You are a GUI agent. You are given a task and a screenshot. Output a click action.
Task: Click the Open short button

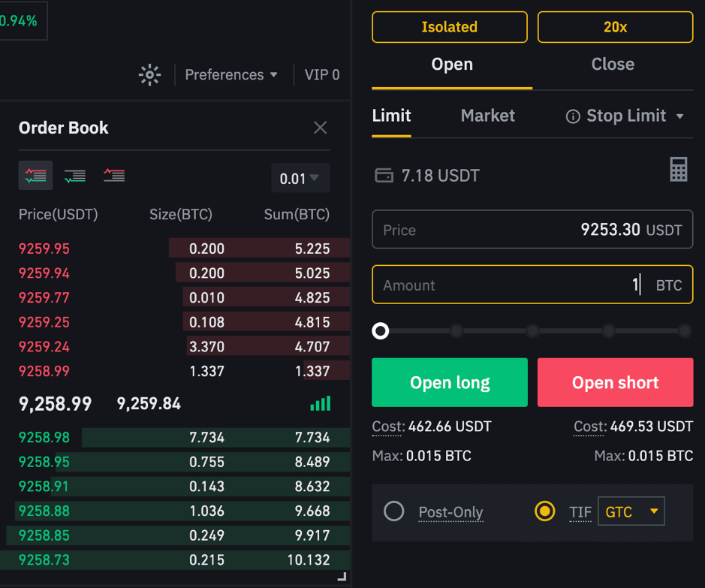[615, 382]
